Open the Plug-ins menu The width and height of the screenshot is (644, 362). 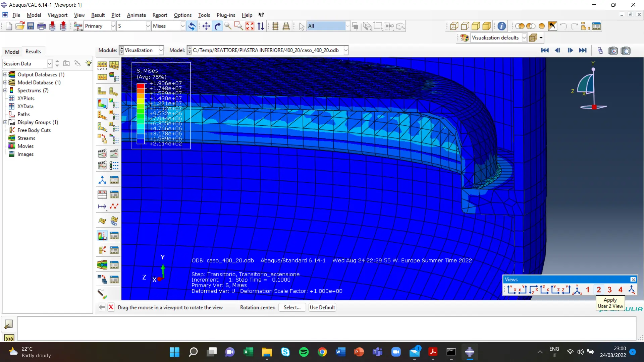(x=225, y=15)
